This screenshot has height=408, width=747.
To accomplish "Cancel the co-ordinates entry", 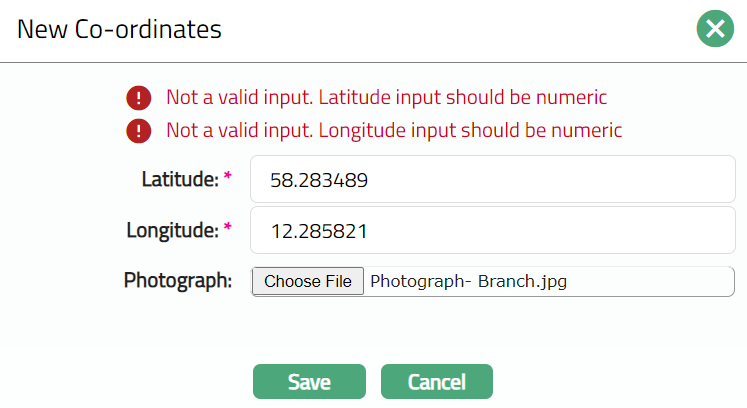I will 436,382.
